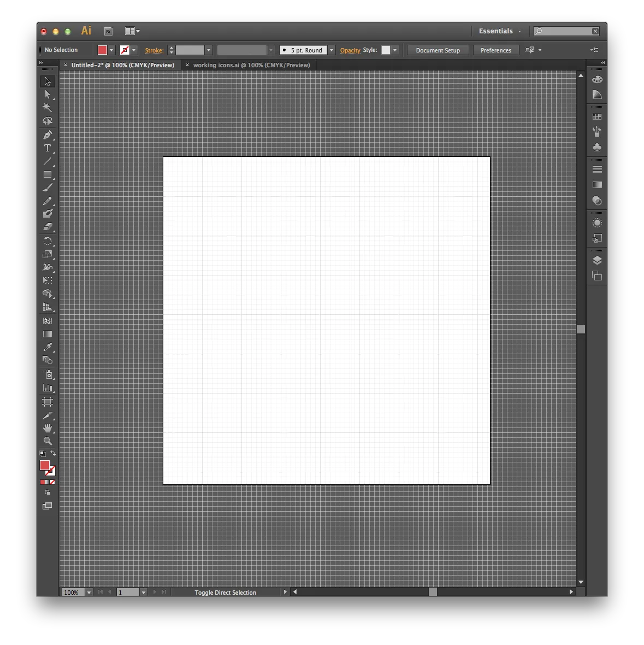
Task: Select the Column Graph tool
Action: pyautogui.click(x=48, y=388)
